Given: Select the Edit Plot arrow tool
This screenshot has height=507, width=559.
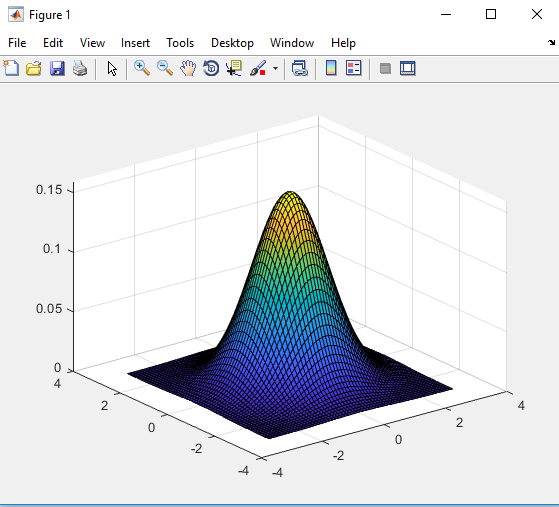Looking at the screenshot, I should [x=112, y=68].
